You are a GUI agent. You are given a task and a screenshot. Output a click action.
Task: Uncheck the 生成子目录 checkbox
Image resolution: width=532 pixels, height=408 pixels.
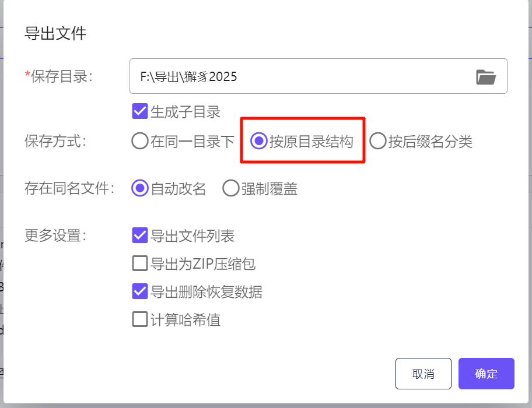click(x=139, y=111)
